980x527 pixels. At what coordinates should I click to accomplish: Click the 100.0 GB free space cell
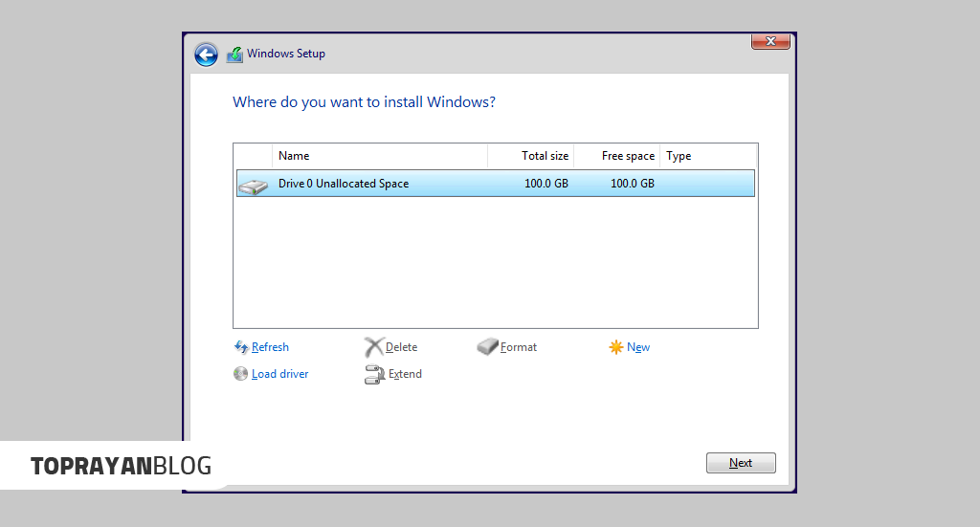tap(633, 184)
